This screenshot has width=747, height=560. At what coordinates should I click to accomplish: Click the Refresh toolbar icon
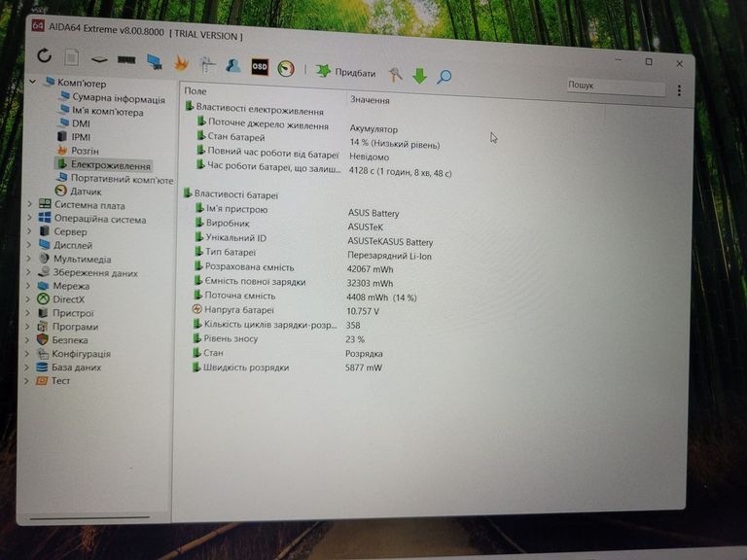click(x=44, y=57)
